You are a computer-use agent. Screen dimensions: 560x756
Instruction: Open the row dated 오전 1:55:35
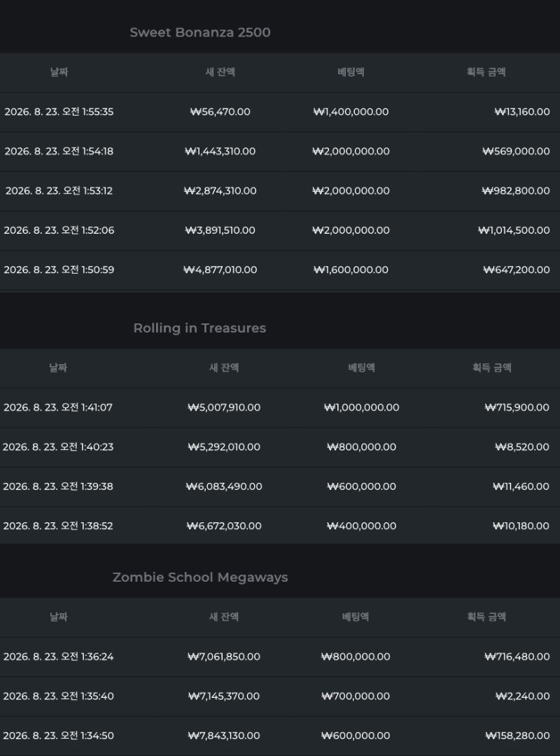(x=280, y=112)
